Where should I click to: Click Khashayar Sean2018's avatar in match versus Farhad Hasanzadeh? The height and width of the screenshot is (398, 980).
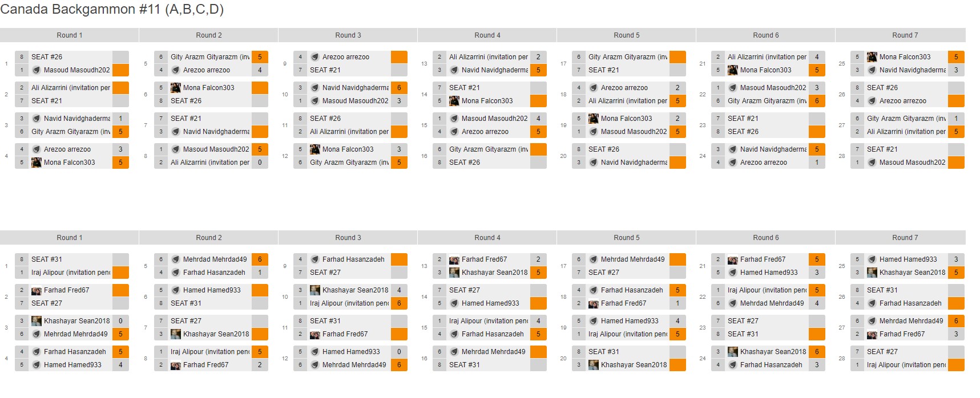click(x=733, y=352)
